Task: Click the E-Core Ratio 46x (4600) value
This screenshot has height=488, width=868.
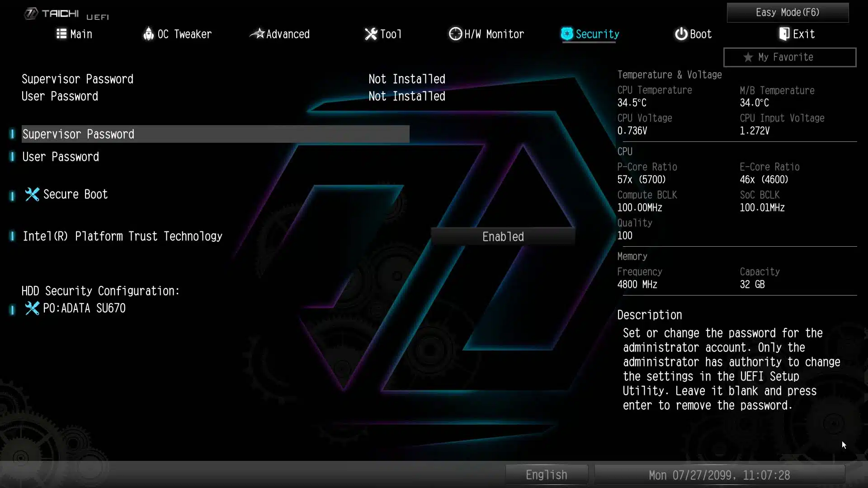Action: 764,180
